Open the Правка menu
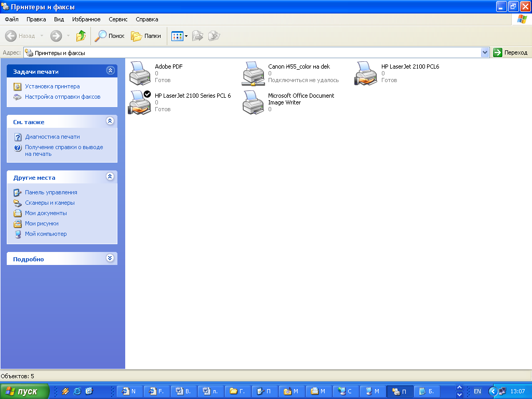The height and width of the screenshot is (399, 532). click(36, 19)
